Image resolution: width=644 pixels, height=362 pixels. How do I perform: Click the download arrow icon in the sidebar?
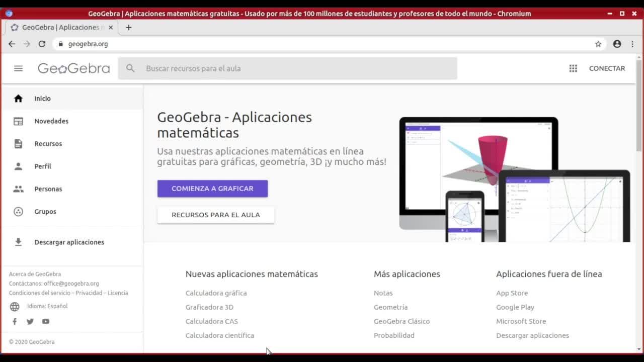[x=19, y=242]
